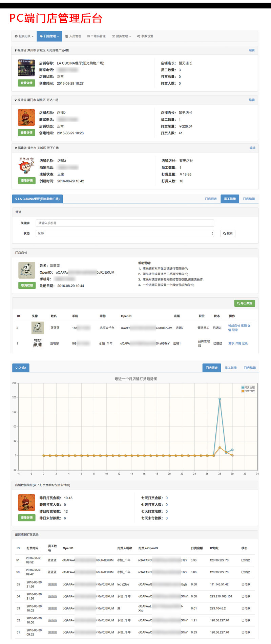This screenshot has height=644, width=271.
Task: Open the 门店管理 nav dropdown
Action: point(49,36)
